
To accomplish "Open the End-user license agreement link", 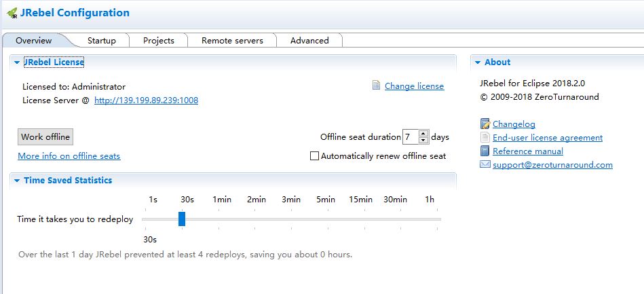I will click(x=548, y=137).
